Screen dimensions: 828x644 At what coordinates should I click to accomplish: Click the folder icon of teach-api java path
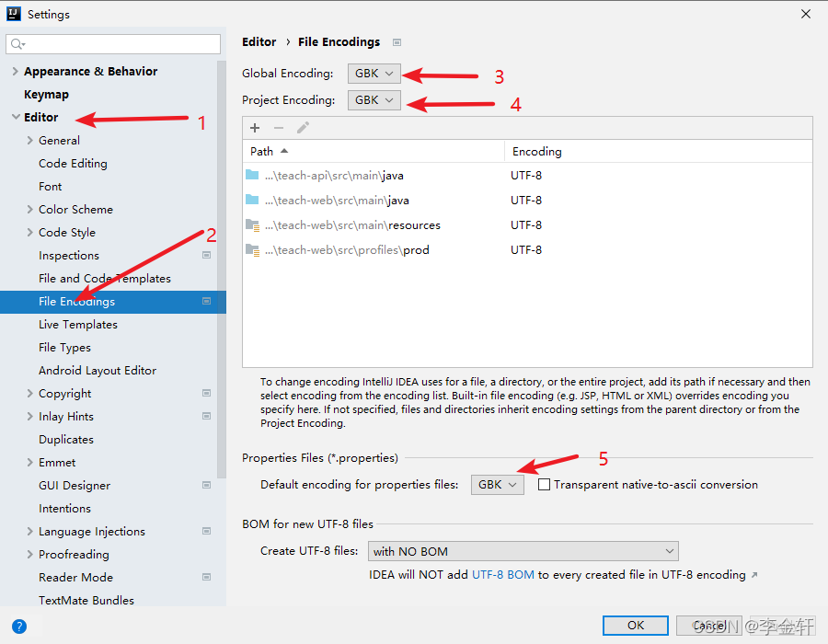pos(252,175)
